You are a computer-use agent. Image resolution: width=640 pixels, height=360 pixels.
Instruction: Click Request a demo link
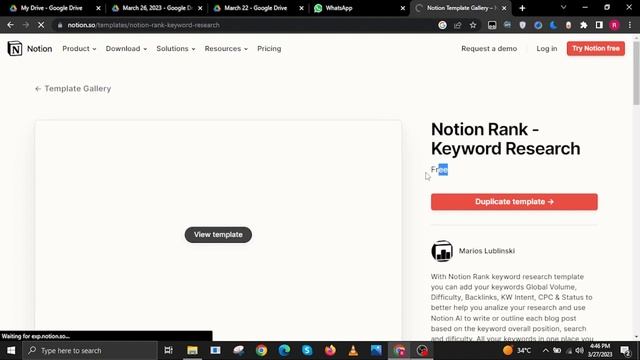pyautogui.click(x=489, y=49)
